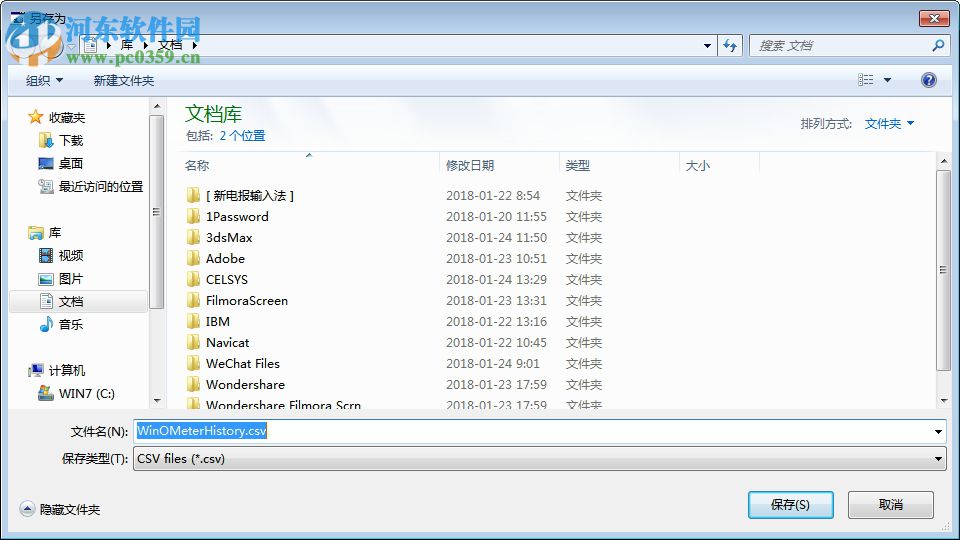Expand arrow after 文档 breadcrumb

(x=195, y=45)
